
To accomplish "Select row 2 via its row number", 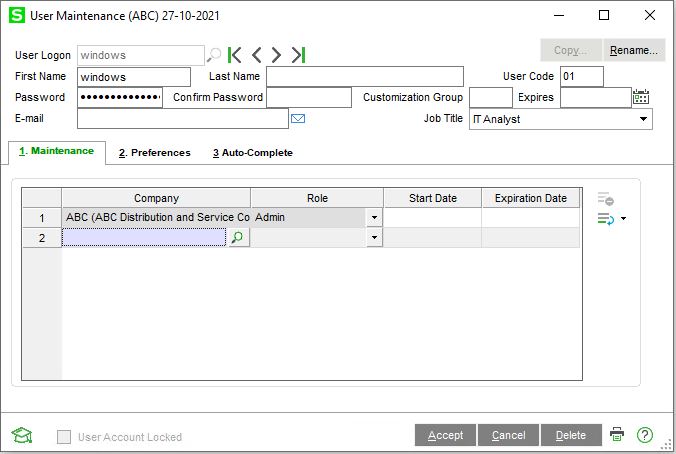I will 42,238.
